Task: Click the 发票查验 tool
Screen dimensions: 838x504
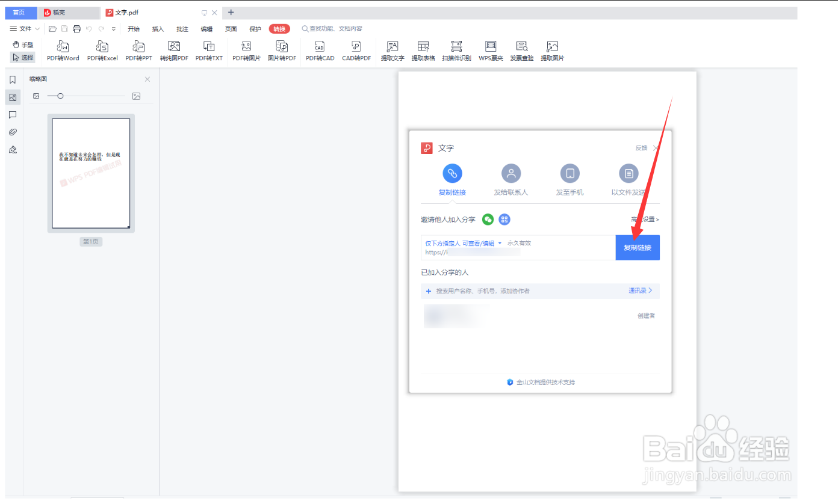Action: (522, 51)
